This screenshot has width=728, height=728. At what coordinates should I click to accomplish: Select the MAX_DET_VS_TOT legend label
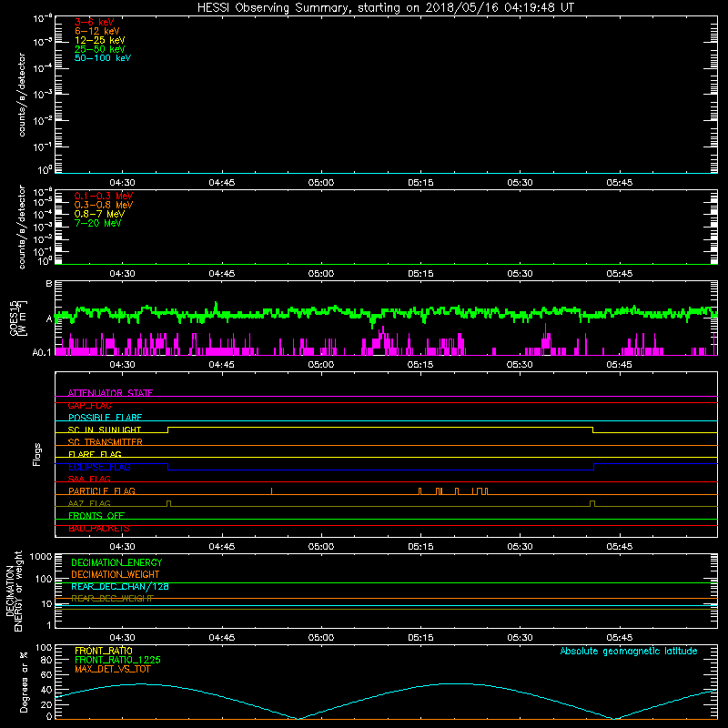click(112, 669)
